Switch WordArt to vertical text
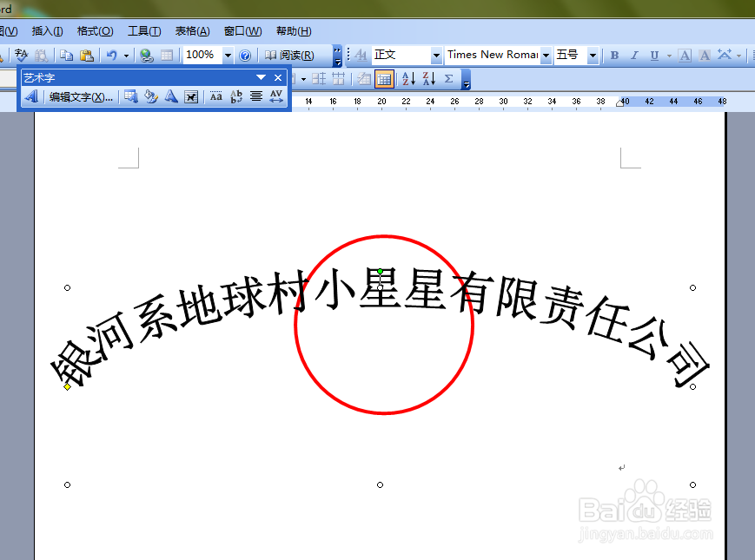 236,96
